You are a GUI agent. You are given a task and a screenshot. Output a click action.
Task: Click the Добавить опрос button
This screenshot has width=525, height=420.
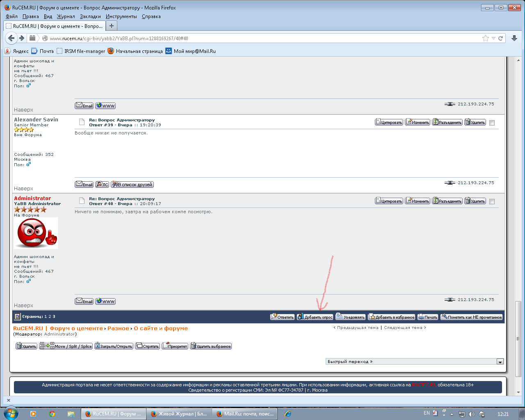point(315,317)
